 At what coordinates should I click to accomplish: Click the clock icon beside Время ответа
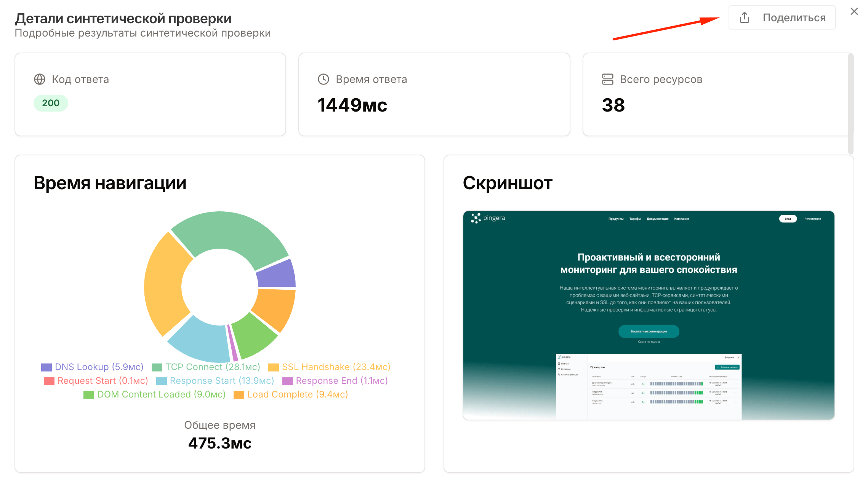click(323, 79)
